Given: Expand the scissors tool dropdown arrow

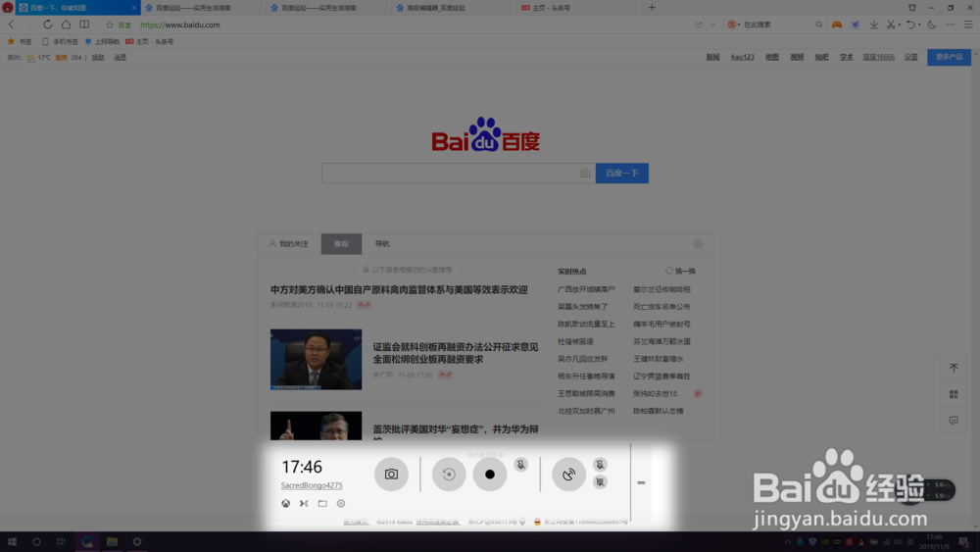Looking at the screenshot, I should (x=900, y=25).
